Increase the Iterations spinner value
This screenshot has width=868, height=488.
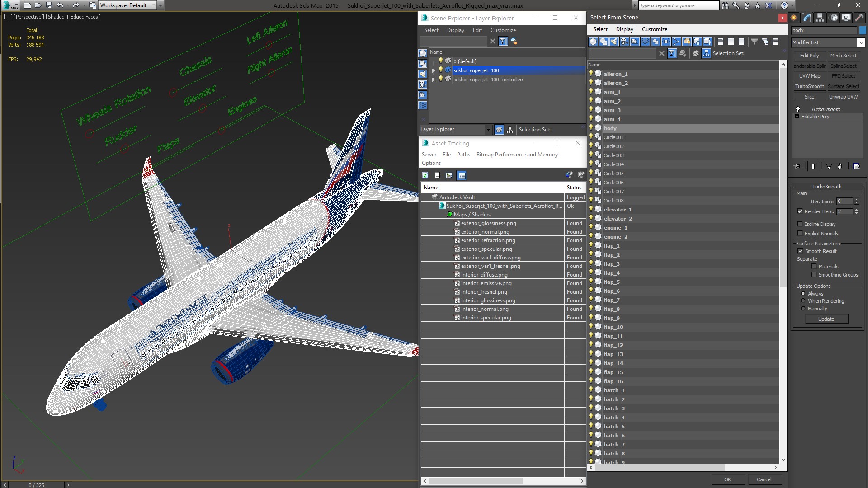[856, 200]
